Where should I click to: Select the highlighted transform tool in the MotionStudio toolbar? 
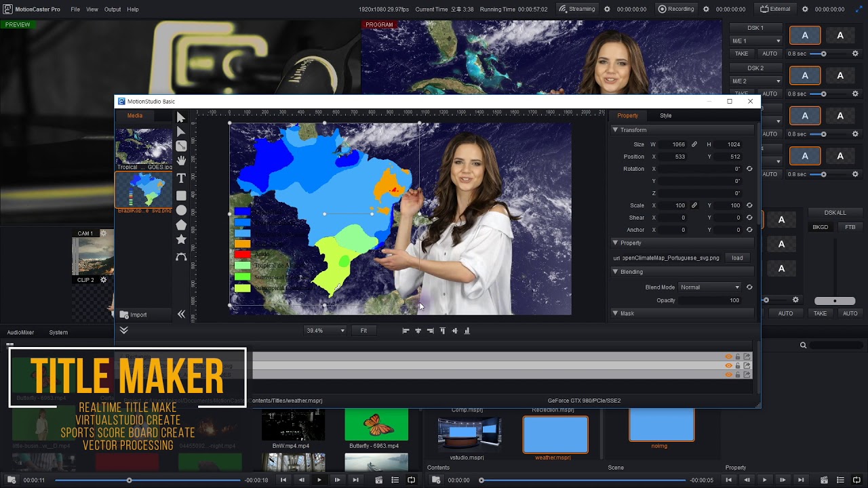coord(181,146)
